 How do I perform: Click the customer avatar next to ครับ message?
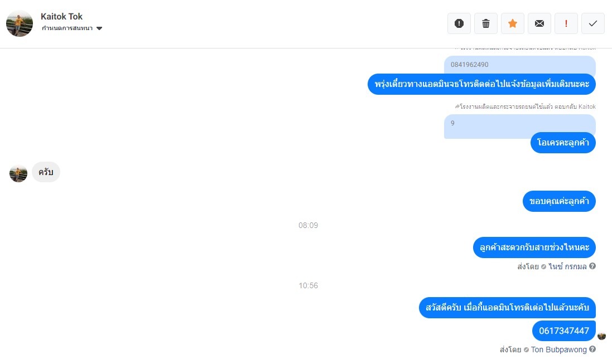[18, 173]
